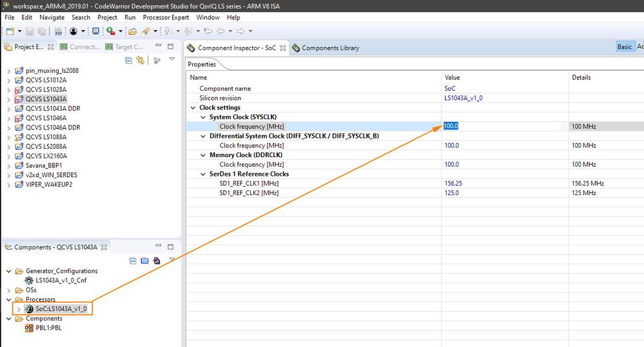Expand the QCVS LS1046A project
The image size is (644, 347).
click(8, 118)
